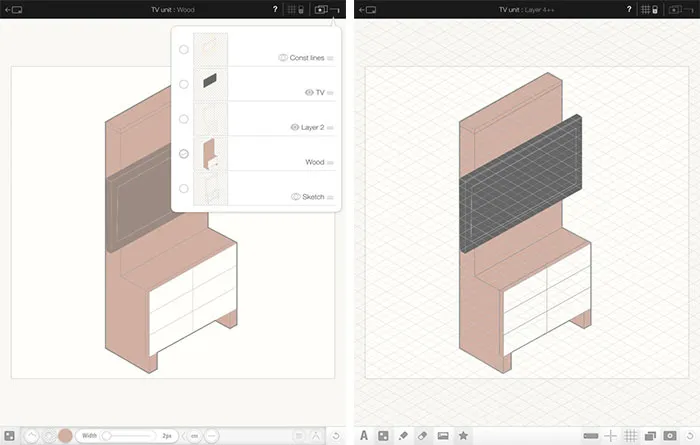Choose the eraser tool in right toolbar
This screenshot has height=445, width=700.
422,436
